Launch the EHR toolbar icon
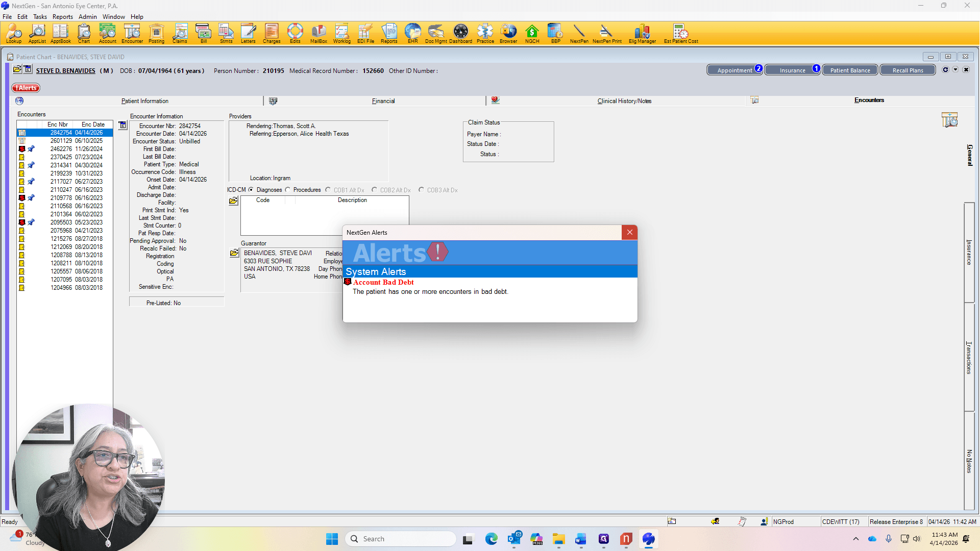 [x=412, y=34]
